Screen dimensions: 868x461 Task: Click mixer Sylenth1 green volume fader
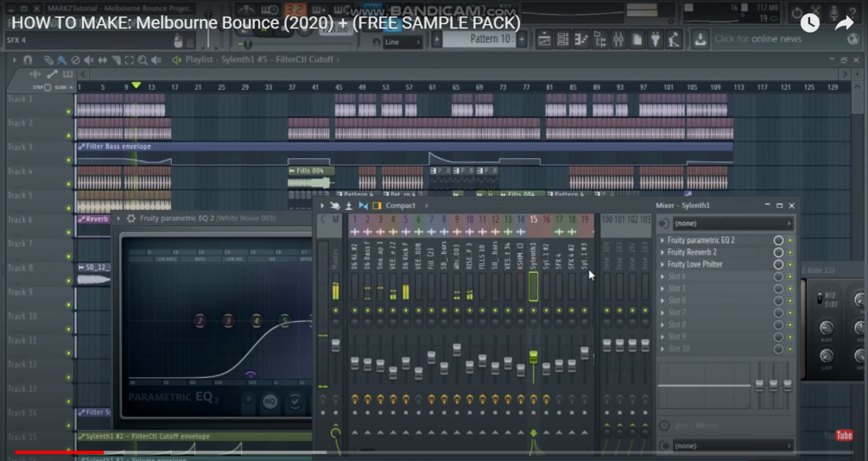pyautogui.click(x=533, y=357)
